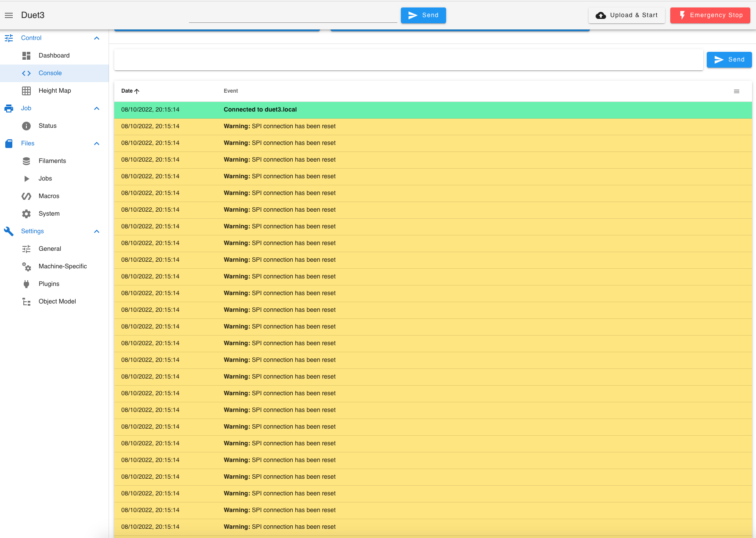
Task: Click the Duet3 machine name title
Action: click(33, 15)
